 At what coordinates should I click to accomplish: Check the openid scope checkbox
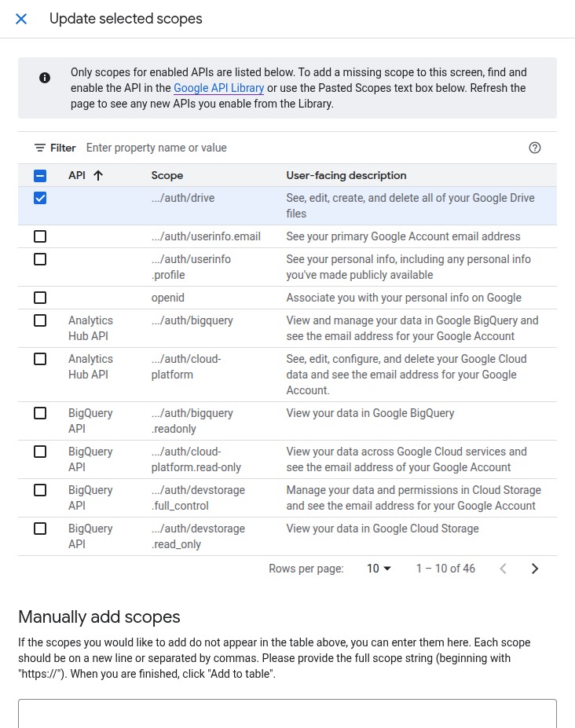[x=40, y=298]
